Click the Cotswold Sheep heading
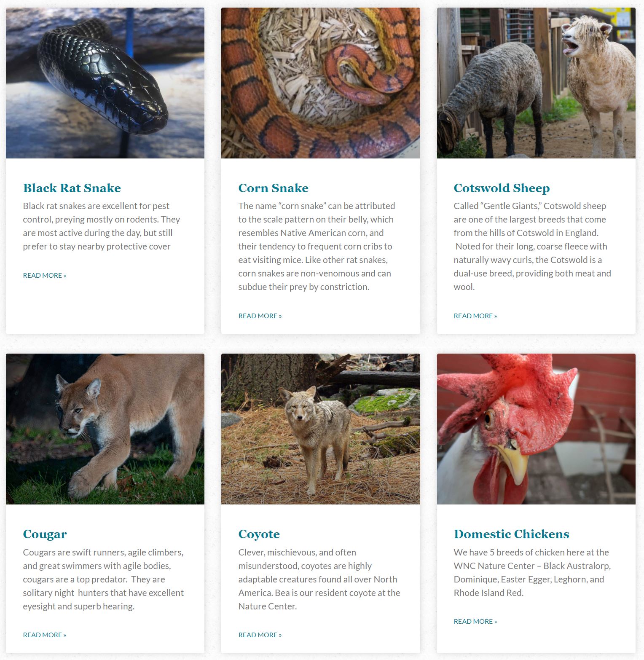 (x=502, y=188)
